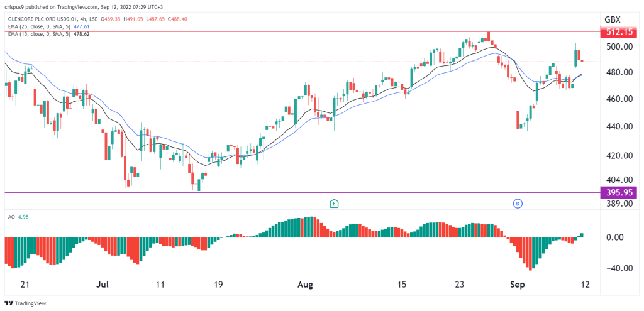This screenshot has width=644, height=311.
Task: Select the purple 395.95 price label
Action: click(x=615, y=192)
